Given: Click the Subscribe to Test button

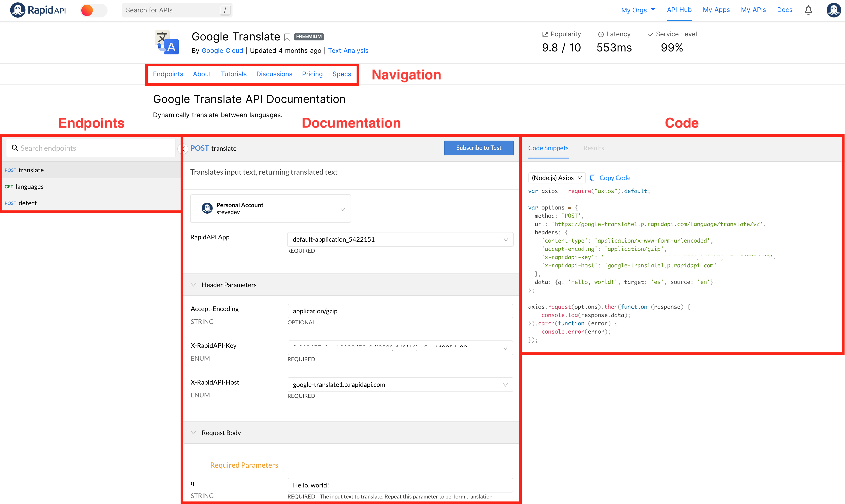Looking at the screenshot, I should [x=479, y=148].
